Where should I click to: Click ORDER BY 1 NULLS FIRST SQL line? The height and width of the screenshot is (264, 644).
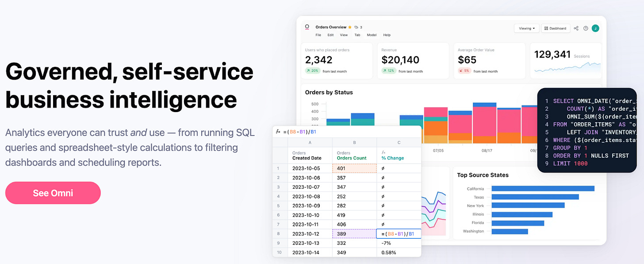[591, 155]
